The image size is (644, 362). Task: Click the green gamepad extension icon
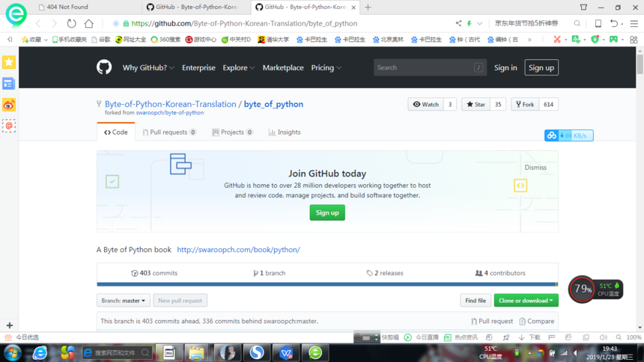tap(613, 40)
